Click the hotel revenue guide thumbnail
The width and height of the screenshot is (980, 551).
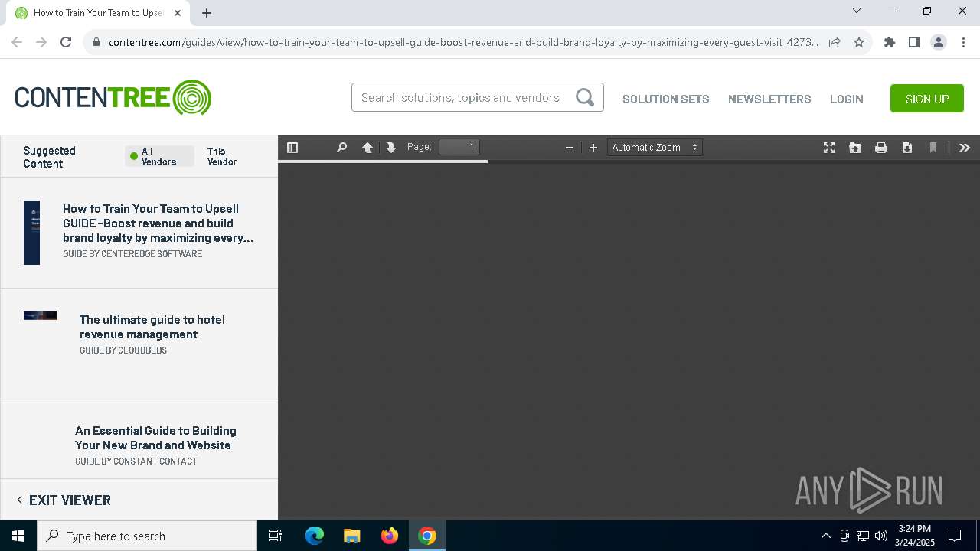40,315
